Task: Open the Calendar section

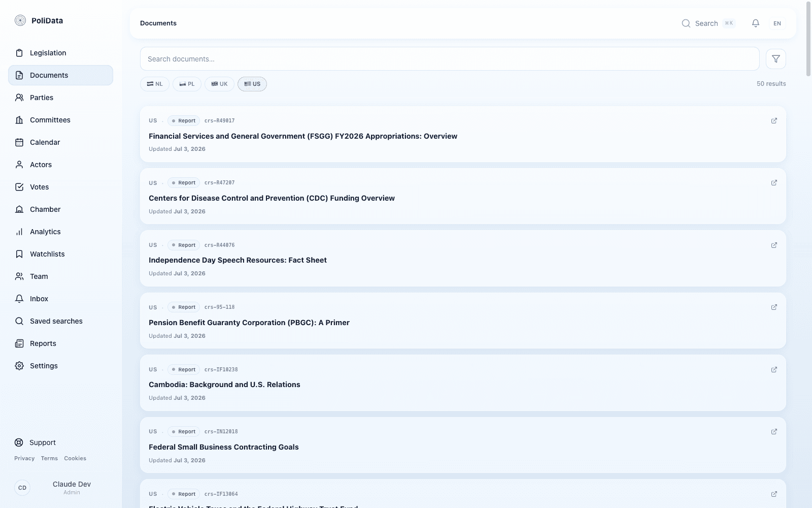Action: 60,142
